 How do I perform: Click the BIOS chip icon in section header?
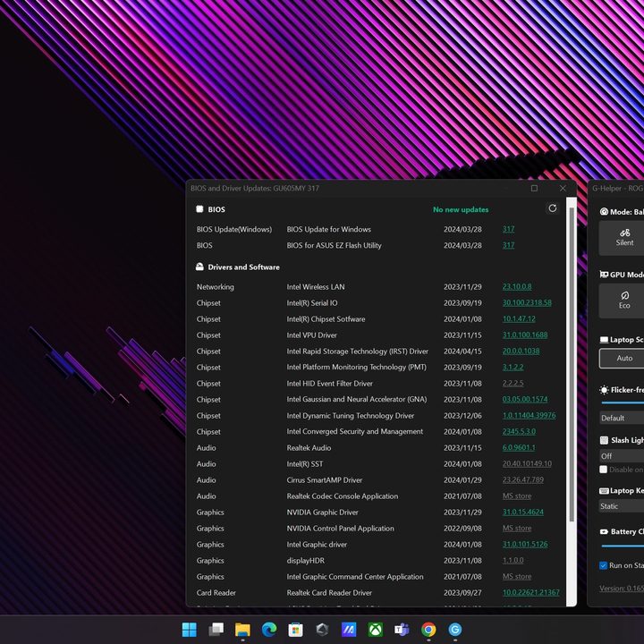click(x=199, y=209)
